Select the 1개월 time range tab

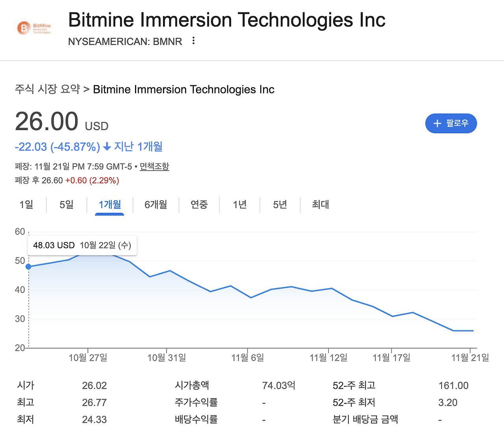click(110, 205)
